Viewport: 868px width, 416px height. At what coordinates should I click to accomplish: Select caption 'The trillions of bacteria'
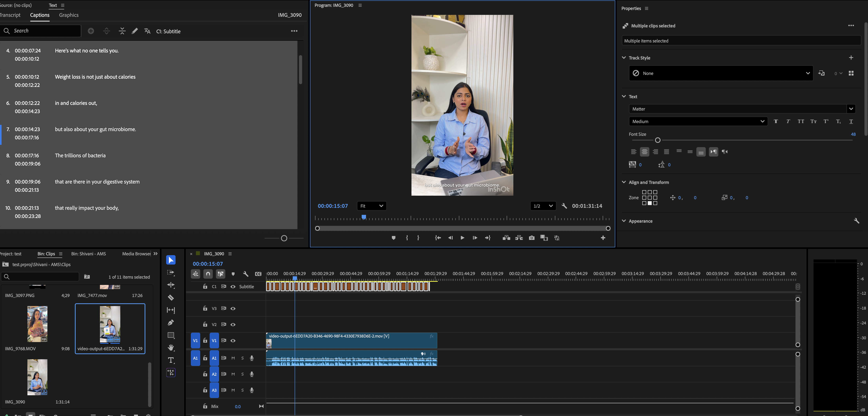(80, 156)
